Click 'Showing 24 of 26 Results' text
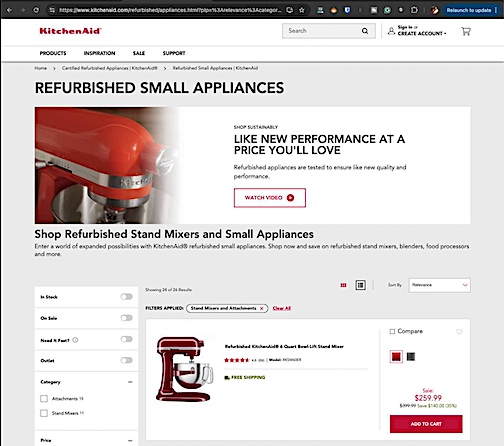Image resolution: width=504 pixels, height=446 pixels. click(x=168, y=290)
